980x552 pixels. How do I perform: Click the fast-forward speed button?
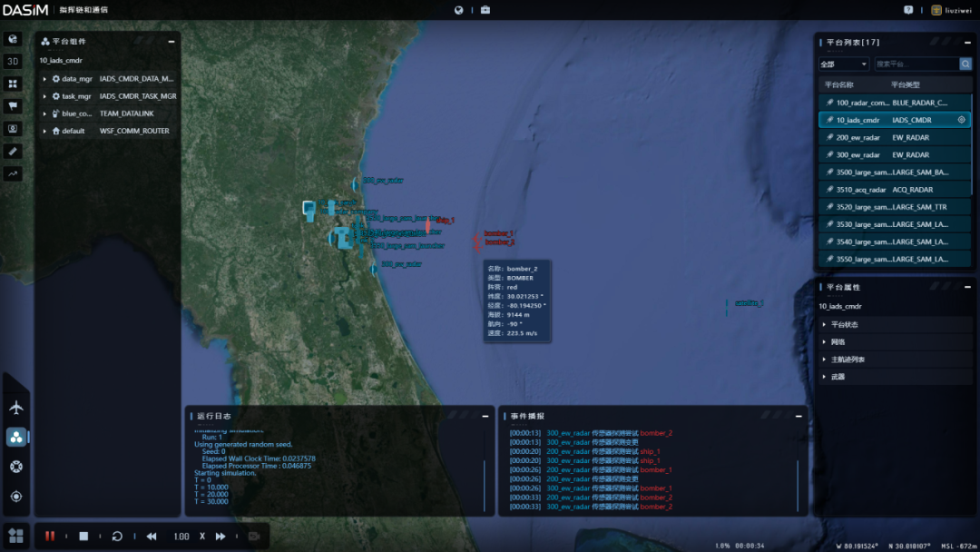click(x=220, y=536)
